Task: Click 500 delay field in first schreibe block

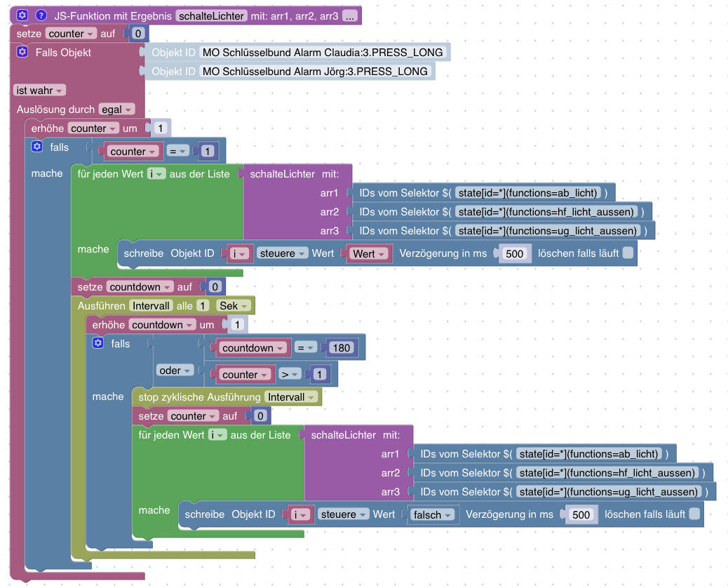Action: [514, 253]
